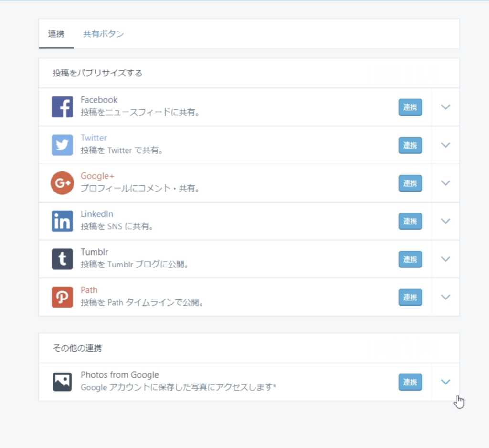Click the red Path row icon

click(x=62, y=297)
